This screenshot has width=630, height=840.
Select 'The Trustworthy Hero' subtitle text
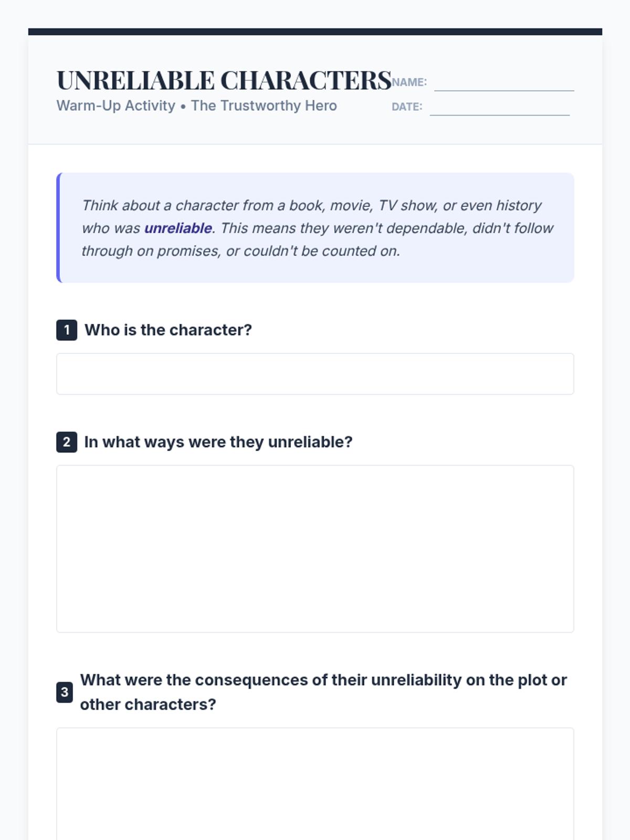click(264, 106)
